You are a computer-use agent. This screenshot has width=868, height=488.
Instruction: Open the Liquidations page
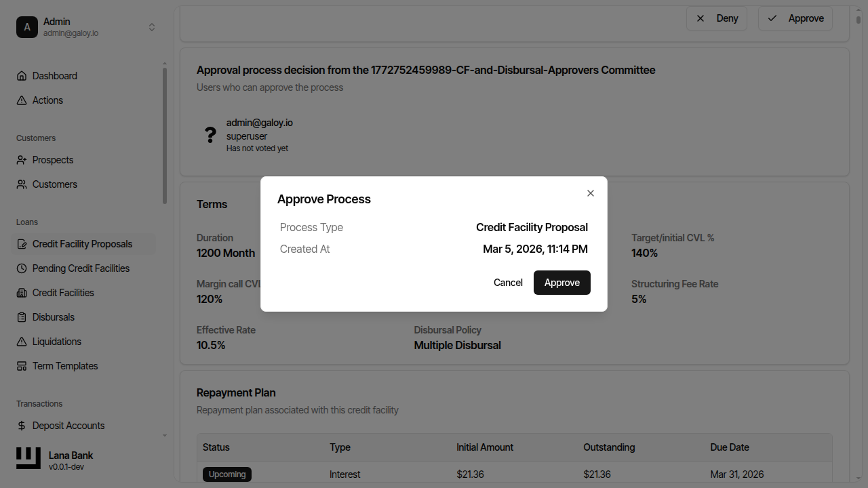(55, 341)
